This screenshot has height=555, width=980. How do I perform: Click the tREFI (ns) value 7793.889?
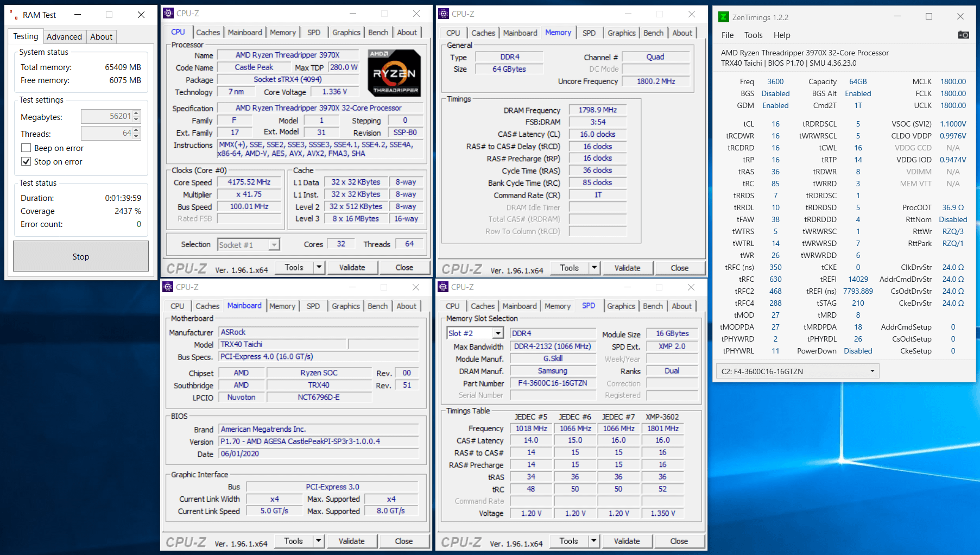[858, 291]
